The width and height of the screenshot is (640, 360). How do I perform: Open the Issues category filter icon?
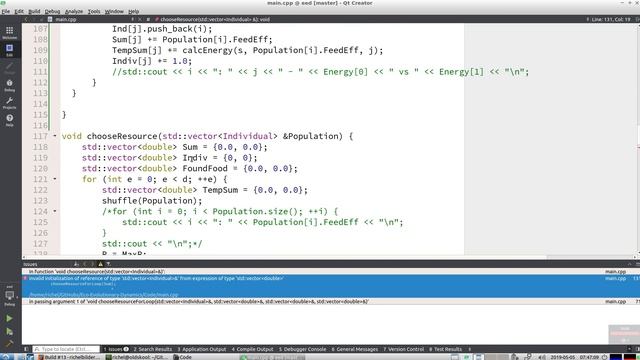(x=109, y=264)
